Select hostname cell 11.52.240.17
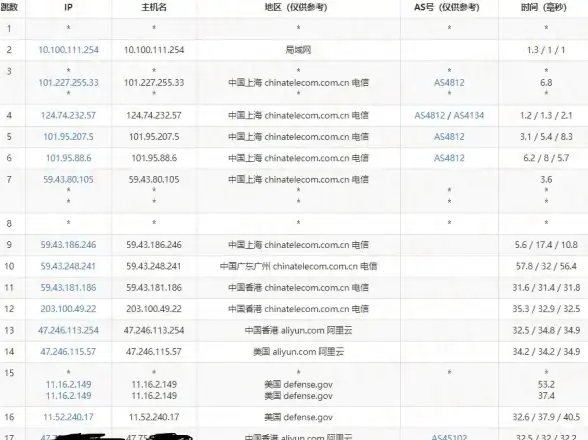This screenshot has height=440, width=588. pos(154,417)
